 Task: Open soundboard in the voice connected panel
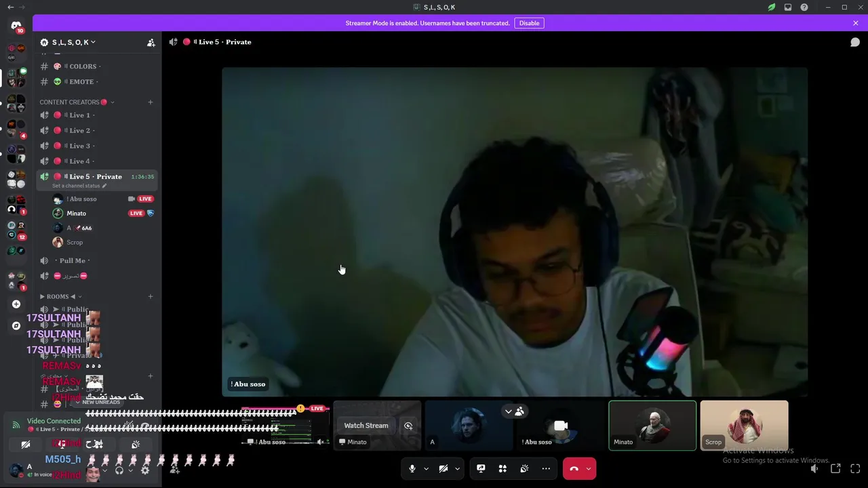click(136, 445)
